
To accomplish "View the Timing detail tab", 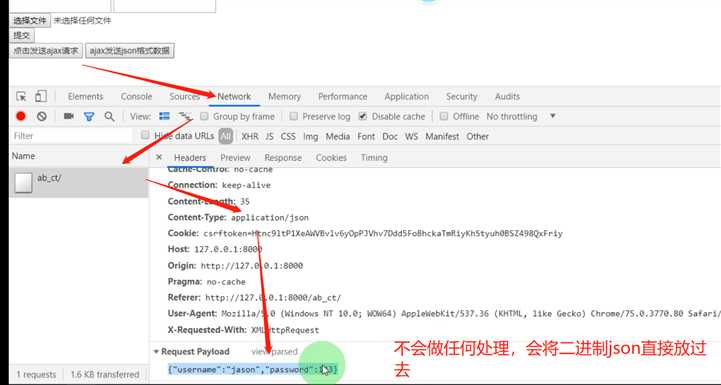I will click(x=374, y=157).
